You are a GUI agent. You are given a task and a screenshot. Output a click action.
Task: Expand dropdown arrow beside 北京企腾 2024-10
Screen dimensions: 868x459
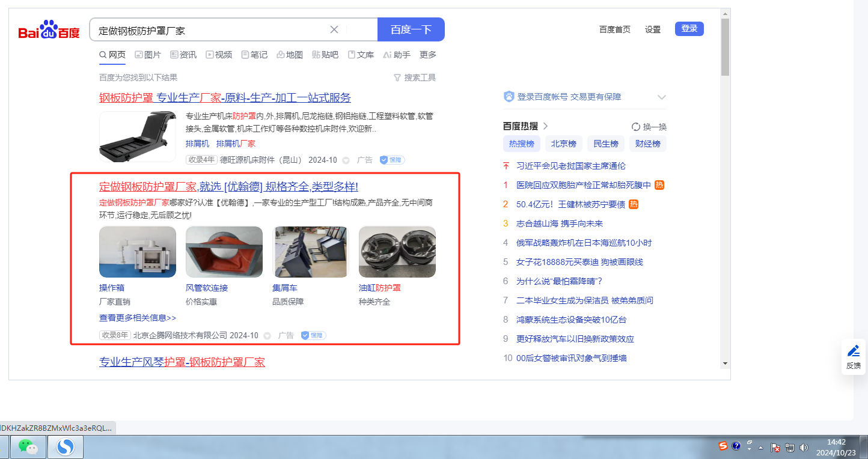pos(267,336)
